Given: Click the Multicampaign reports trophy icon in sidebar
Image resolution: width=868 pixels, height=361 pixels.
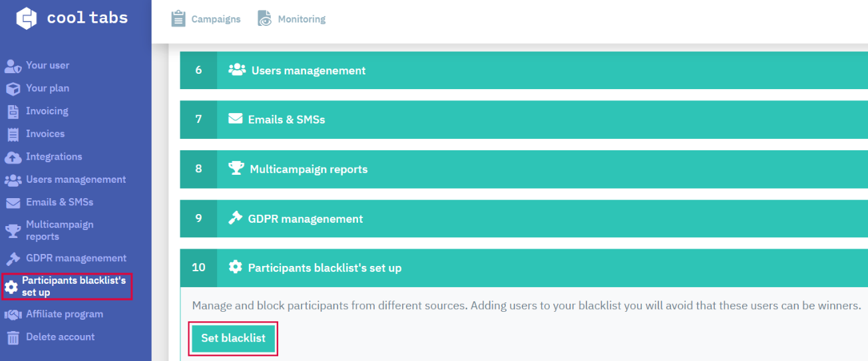Looking at the screenshot, I should [13, 231].
